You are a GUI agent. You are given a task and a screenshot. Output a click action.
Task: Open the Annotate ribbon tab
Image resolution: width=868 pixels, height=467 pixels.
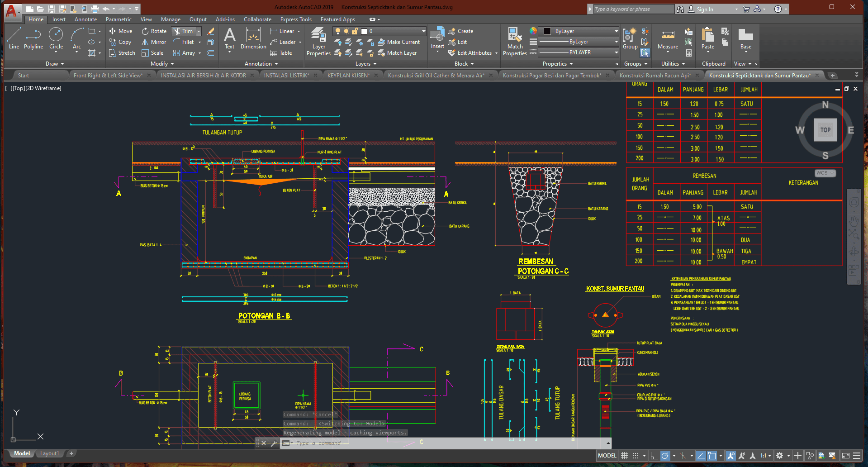(x=85, y=19)
